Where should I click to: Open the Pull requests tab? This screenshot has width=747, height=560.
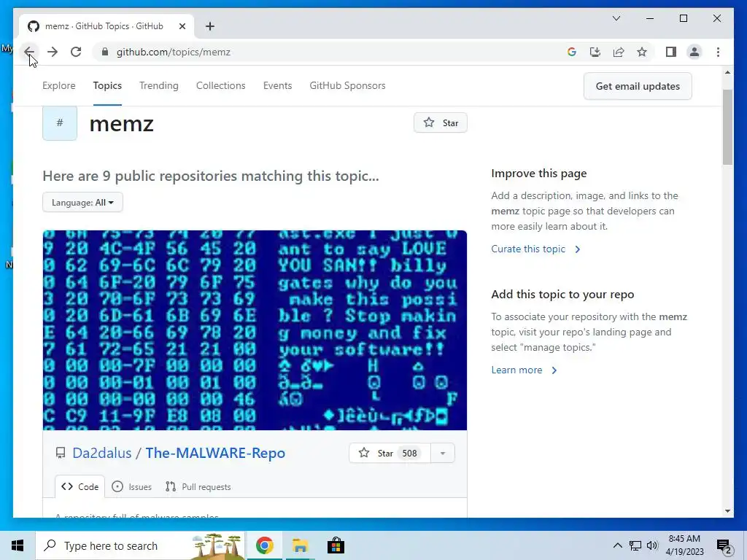(x=198, y=486)
